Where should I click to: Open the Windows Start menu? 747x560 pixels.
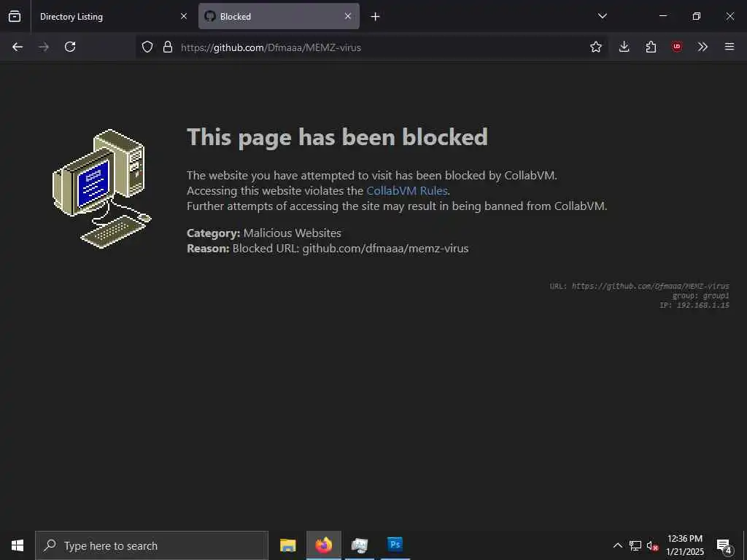(18, 545)
